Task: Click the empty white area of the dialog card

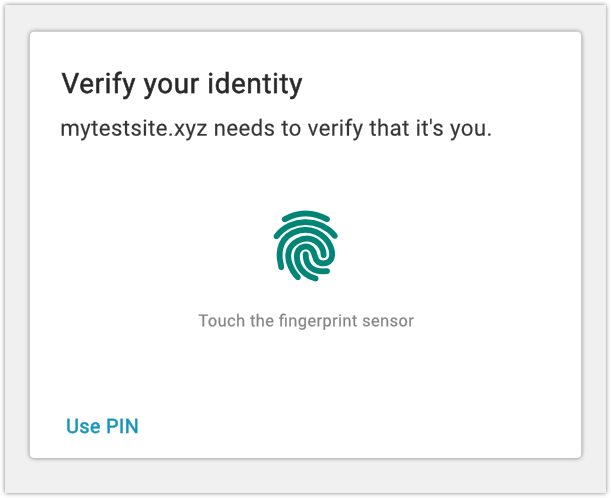Action: click(460, 390)
